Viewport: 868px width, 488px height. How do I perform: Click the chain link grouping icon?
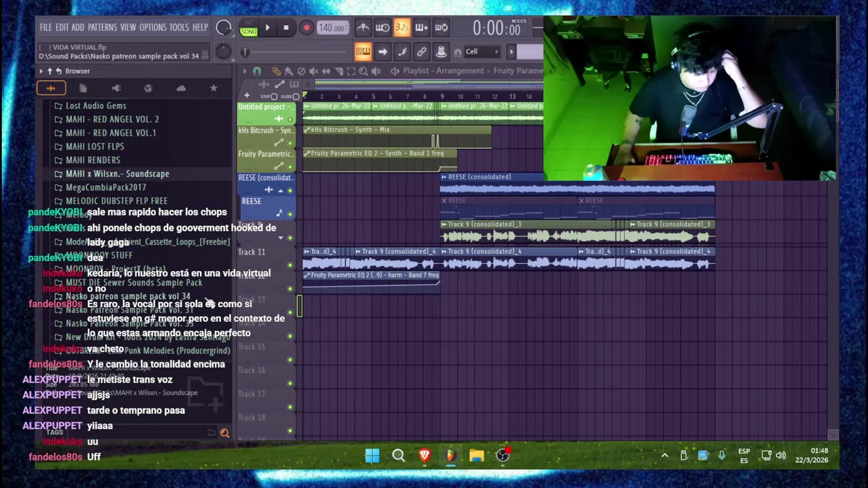[422, 52]
